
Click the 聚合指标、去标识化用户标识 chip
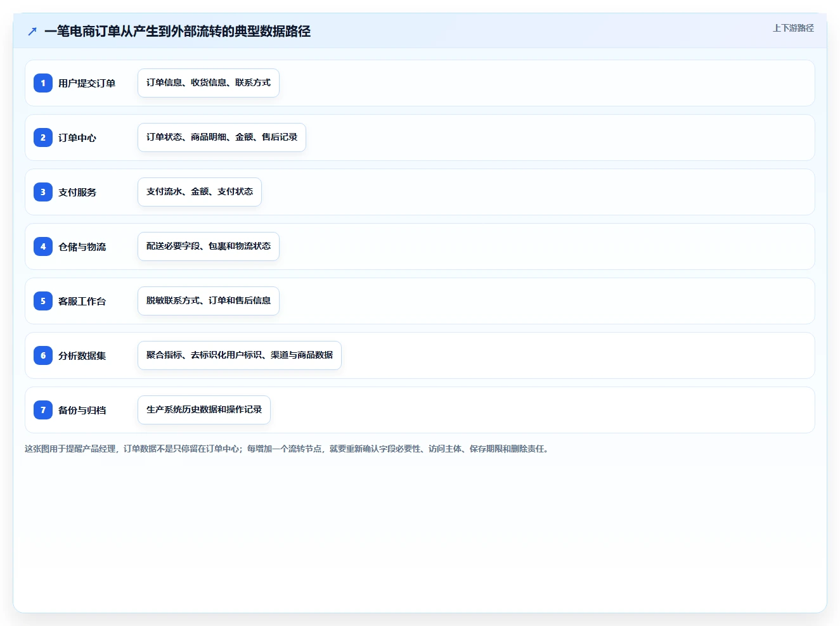tap(240, 355)
